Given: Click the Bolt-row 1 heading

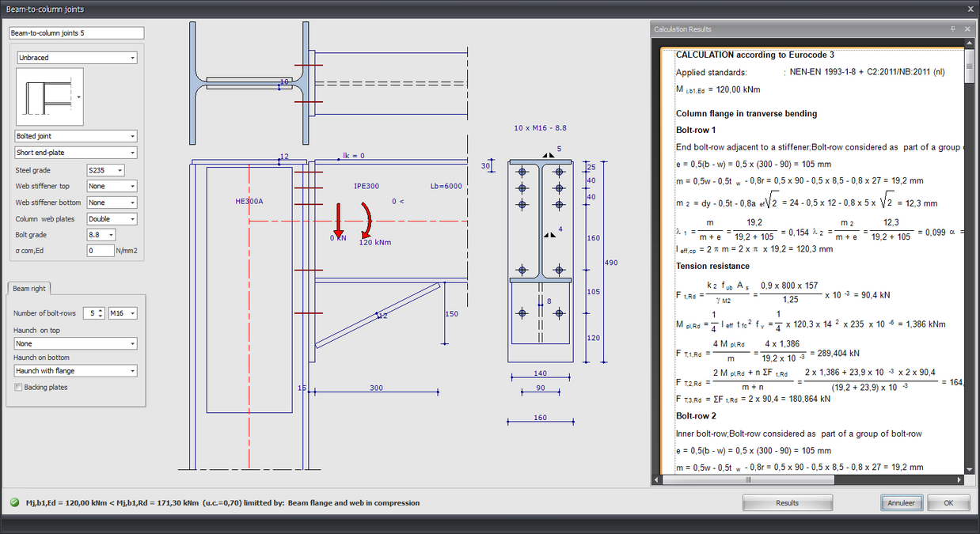Looking at the screenshot, I should pos(696,130).
